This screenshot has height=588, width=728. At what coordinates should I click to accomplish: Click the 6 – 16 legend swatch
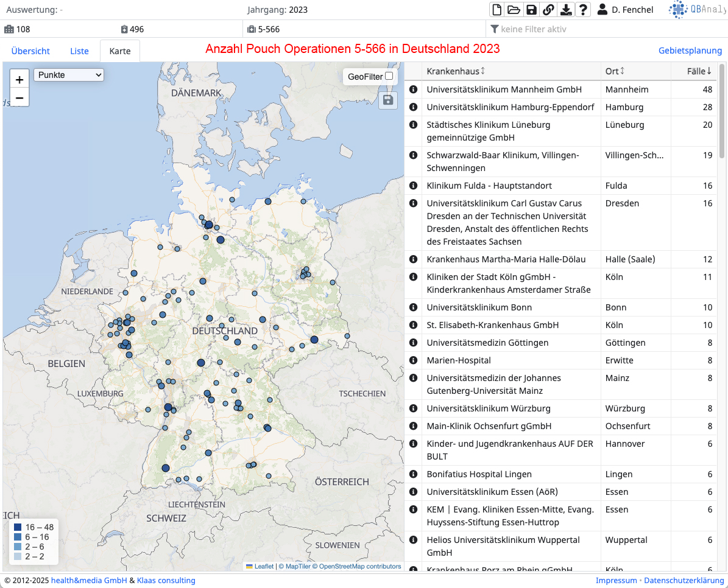tap(18, 537)
